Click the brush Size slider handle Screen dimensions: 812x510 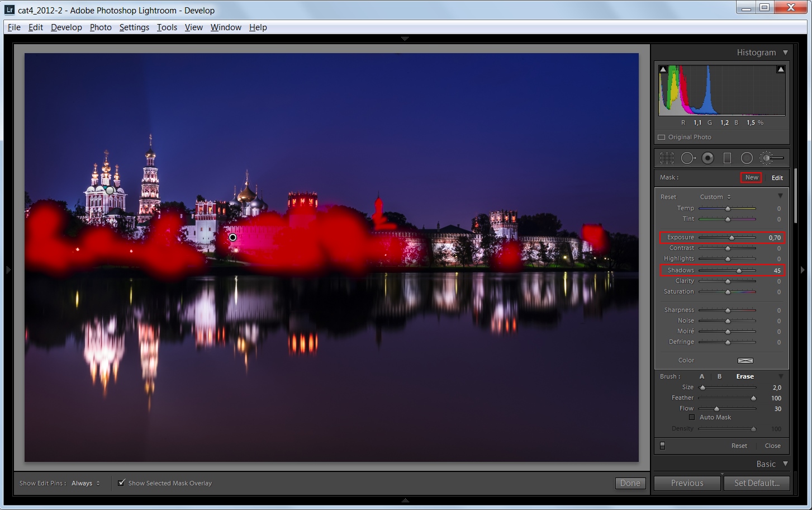702,388
